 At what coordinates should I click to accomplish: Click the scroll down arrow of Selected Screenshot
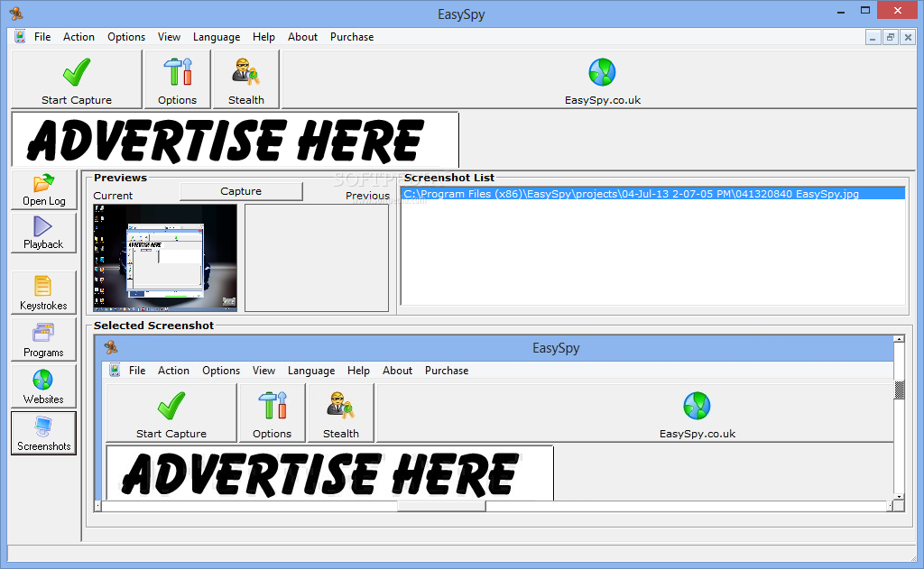900,497
